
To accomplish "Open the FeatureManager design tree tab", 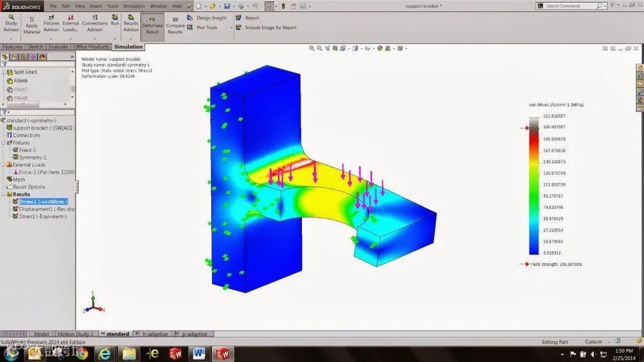I will pyautogui.click(x=4, y=57).
